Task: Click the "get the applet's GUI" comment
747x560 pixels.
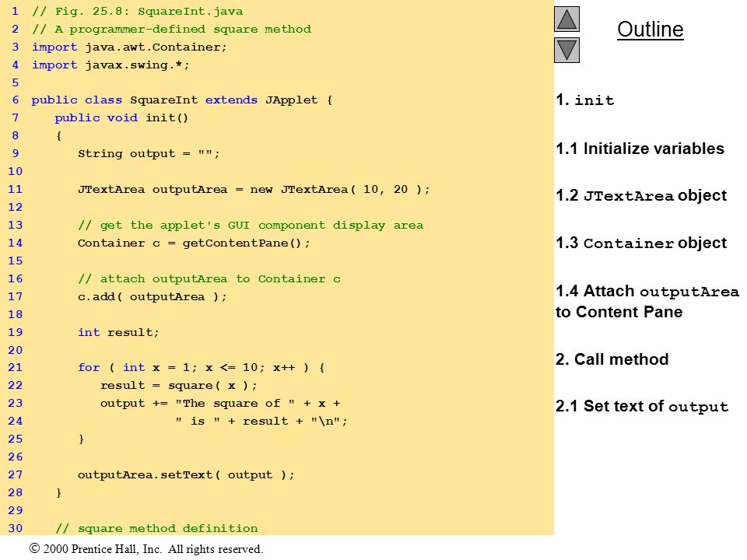Action: pyautogui.click(x=251, y=226)
